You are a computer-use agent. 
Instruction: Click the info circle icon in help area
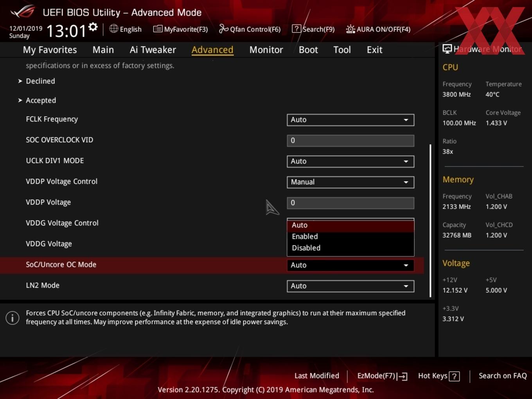point(13,318)
